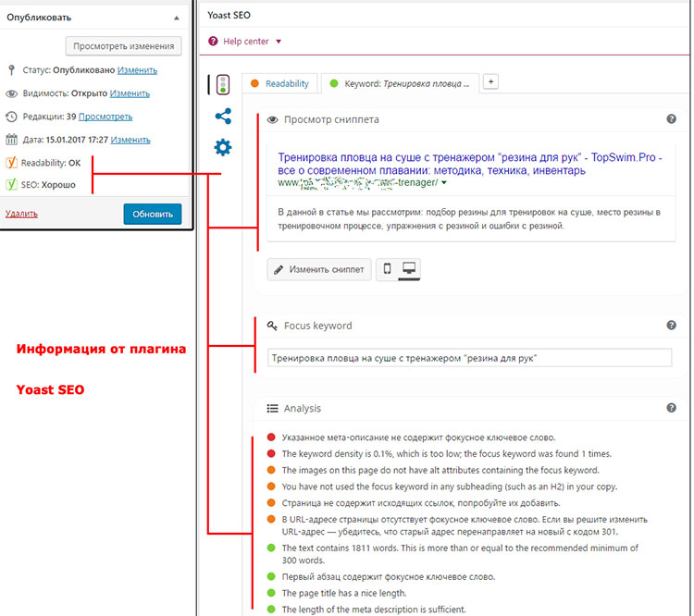The height and width of the screenshot is (616, 694).
Task: Click the red bullet for missing meta-description keyword
Action: click(271, 437)
